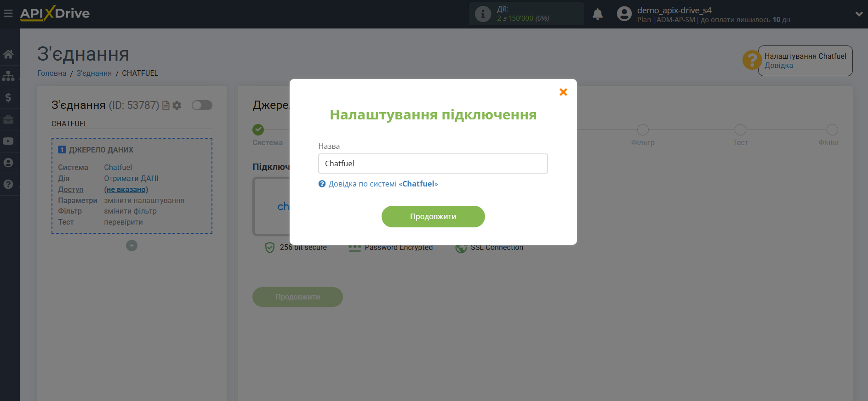
Task: Open the YouTube video icon in sidebar
Action: click(x=8, y=141)
